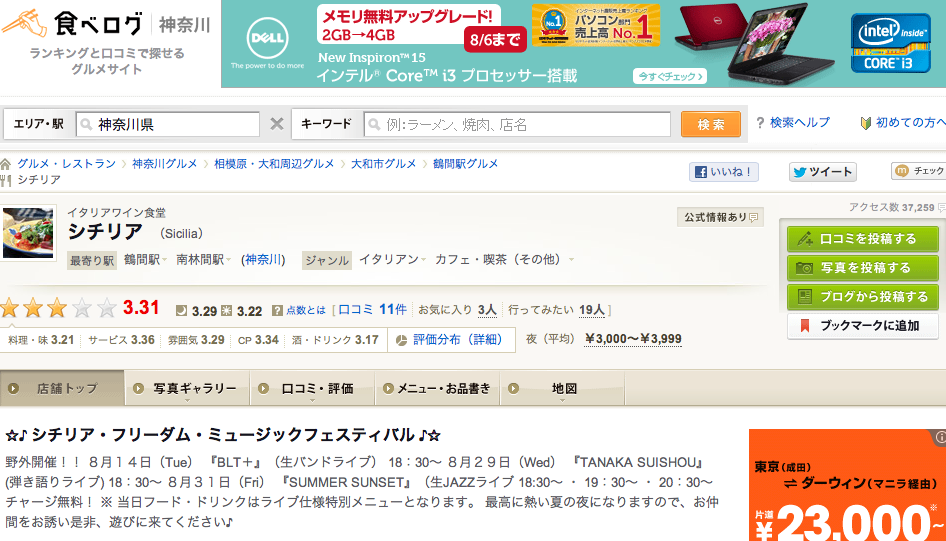Click 写真を投稿する photo upload button
This screenshot has height=541, width=946.
pyautogui.click(x=863, y=268)
